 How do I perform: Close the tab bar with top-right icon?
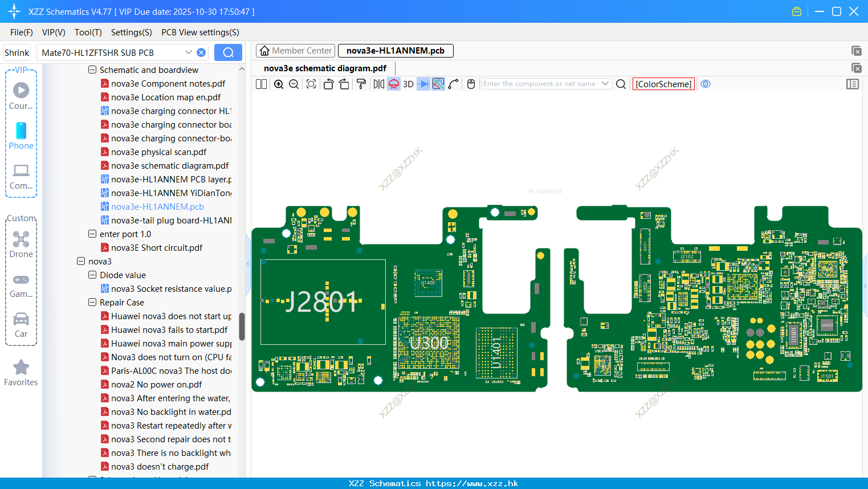coord(856,51)
